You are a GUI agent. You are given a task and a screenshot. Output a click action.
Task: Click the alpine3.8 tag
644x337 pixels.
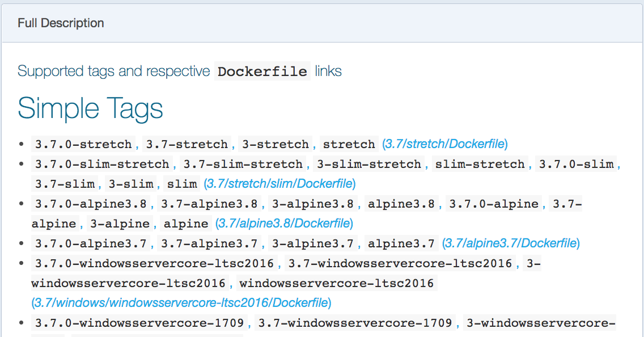click(401, 204)
